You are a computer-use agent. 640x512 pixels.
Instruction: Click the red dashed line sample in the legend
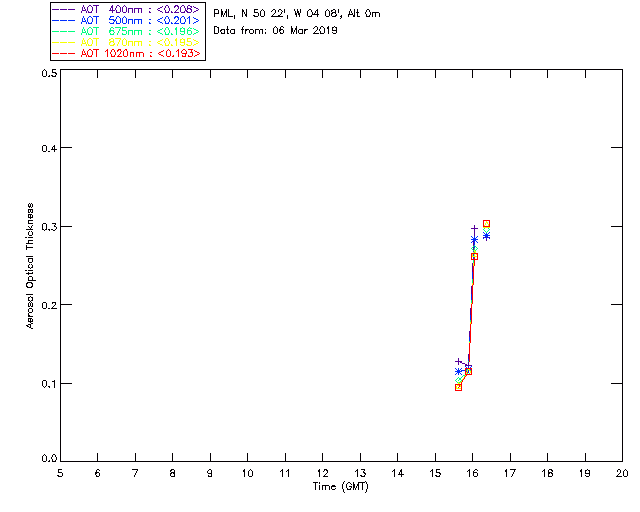tap(64, 53)
